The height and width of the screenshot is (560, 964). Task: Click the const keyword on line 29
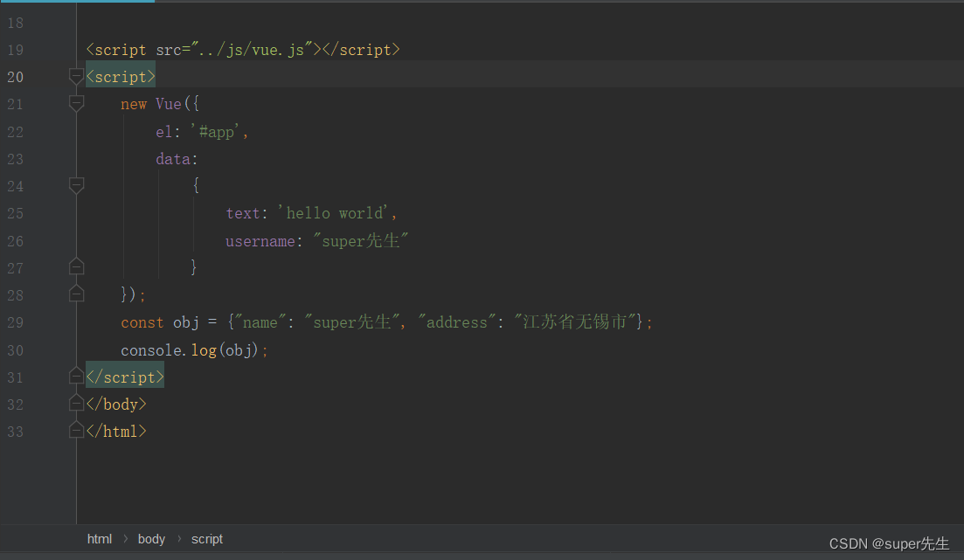point(142,322)
